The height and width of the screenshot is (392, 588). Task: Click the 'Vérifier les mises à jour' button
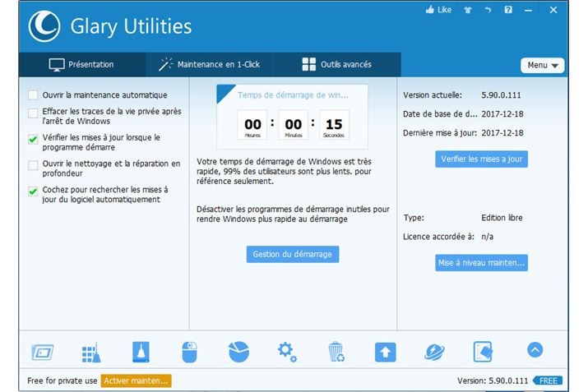481,159
